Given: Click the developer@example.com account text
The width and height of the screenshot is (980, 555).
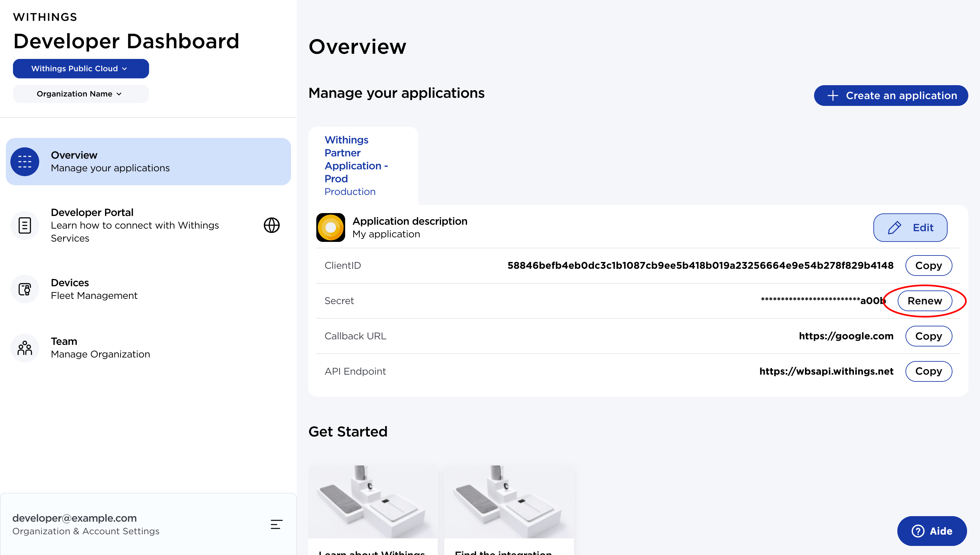Looking at the screenshot, I should (75, 518).
